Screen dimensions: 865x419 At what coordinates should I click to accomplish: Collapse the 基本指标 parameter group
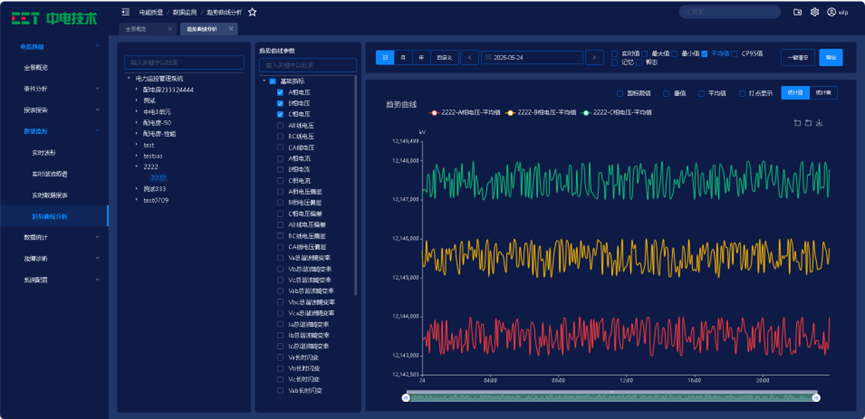[264, 81]
